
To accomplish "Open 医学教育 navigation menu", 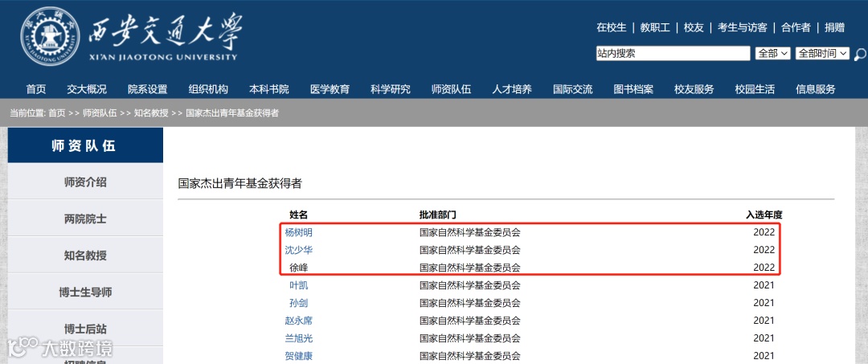I will [x=330, y=89].
